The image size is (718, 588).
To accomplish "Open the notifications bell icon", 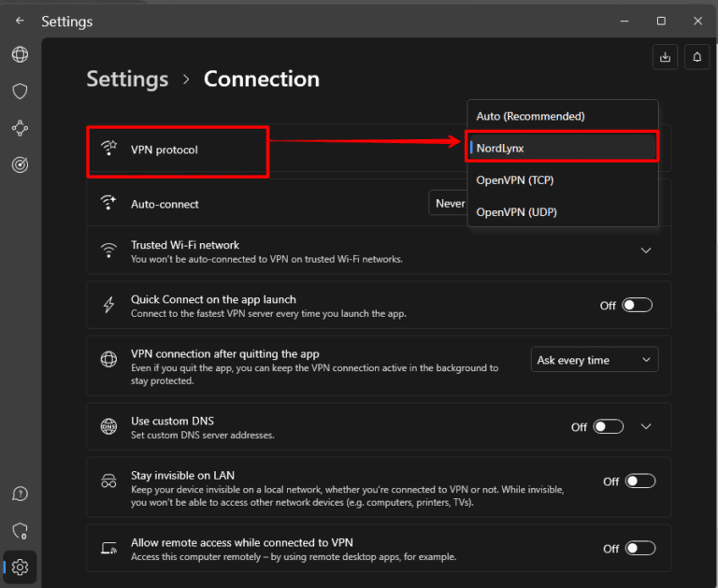I will click(x=696, y=57).
